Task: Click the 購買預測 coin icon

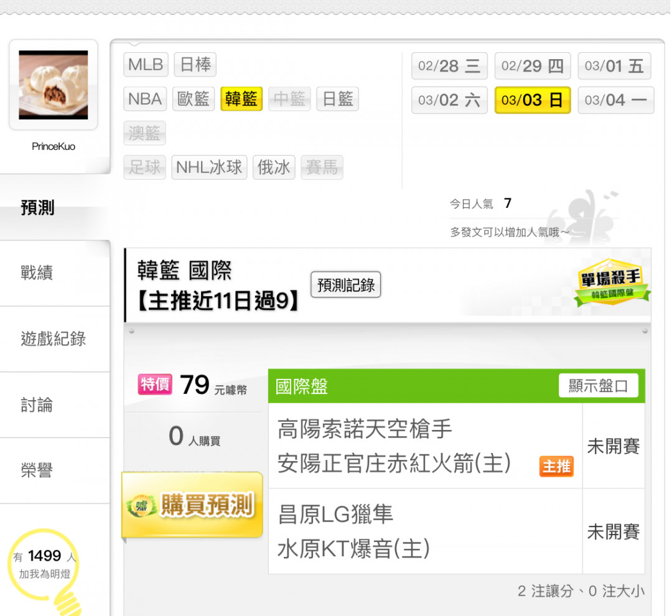Action: coord(142,506)
